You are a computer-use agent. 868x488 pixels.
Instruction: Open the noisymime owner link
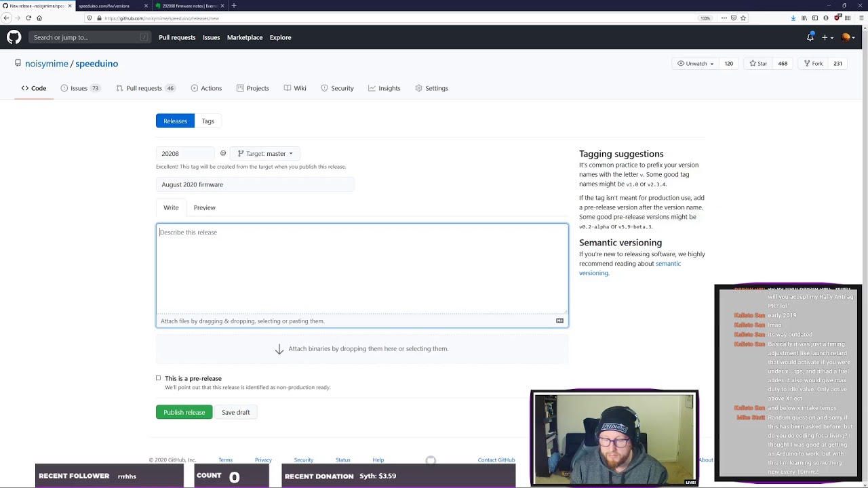(x=47, y=64)
